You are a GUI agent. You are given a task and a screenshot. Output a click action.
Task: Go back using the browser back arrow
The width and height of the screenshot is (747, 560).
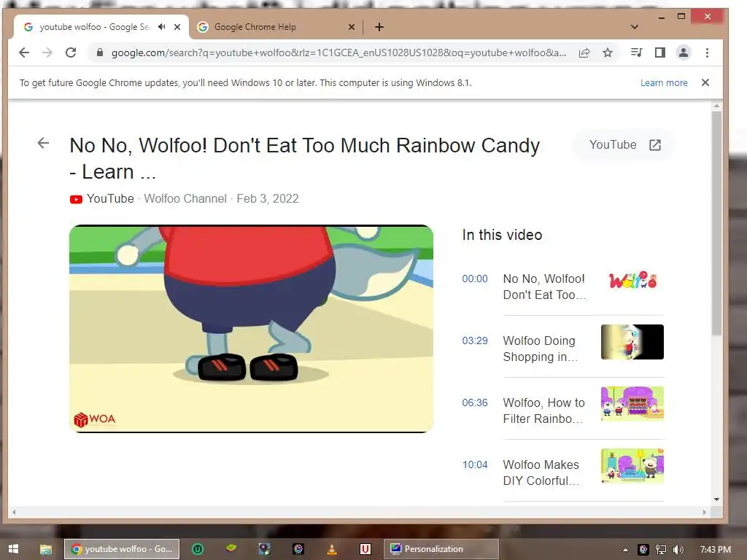pyautogui.click(x=24, y=52)
